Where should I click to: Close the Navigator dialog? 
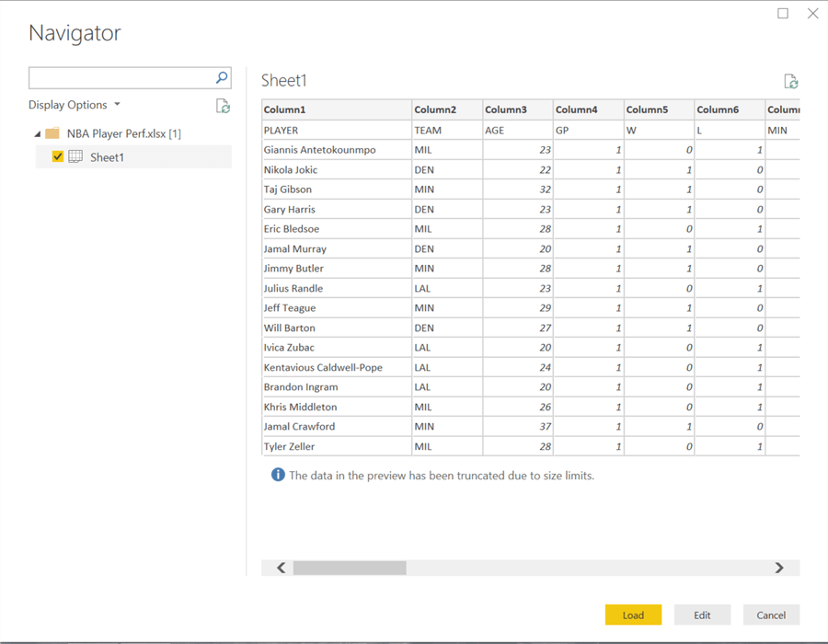click(812, 14)
